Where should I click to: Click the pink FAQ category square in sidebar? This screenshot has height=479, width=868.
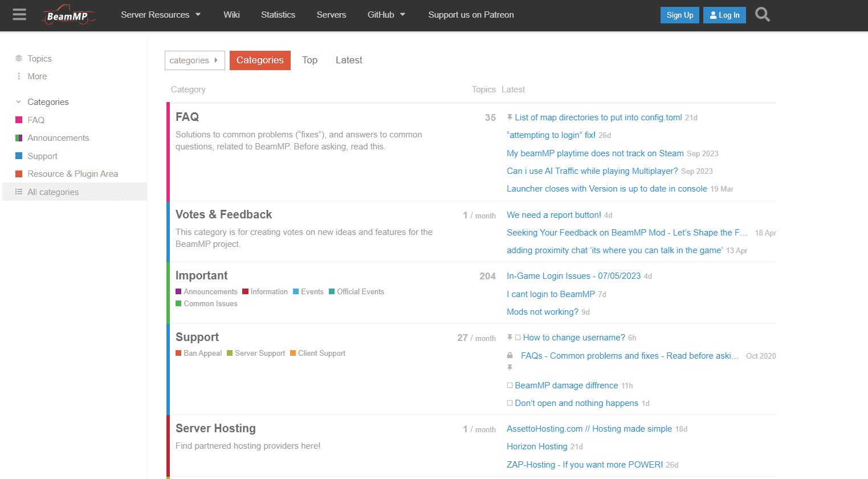(x=19, y=120)
